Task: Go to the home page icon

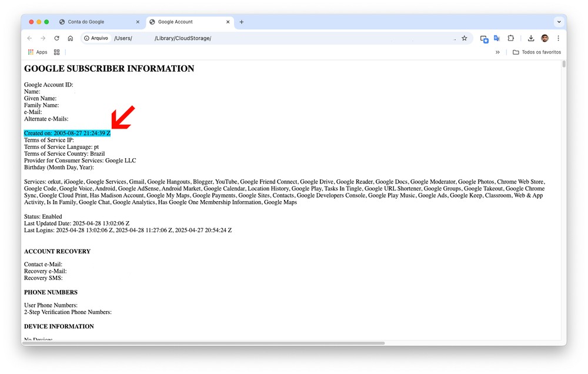Action: [70, 38]
